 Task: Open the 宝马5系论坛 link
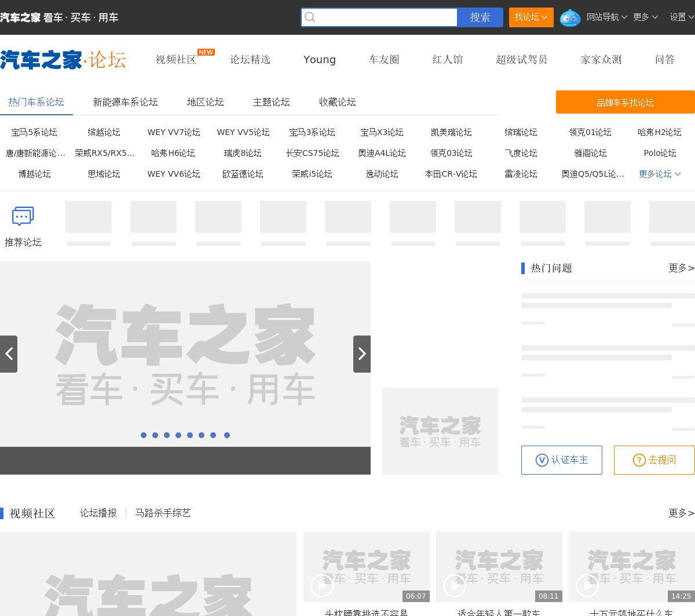(34, 132)
